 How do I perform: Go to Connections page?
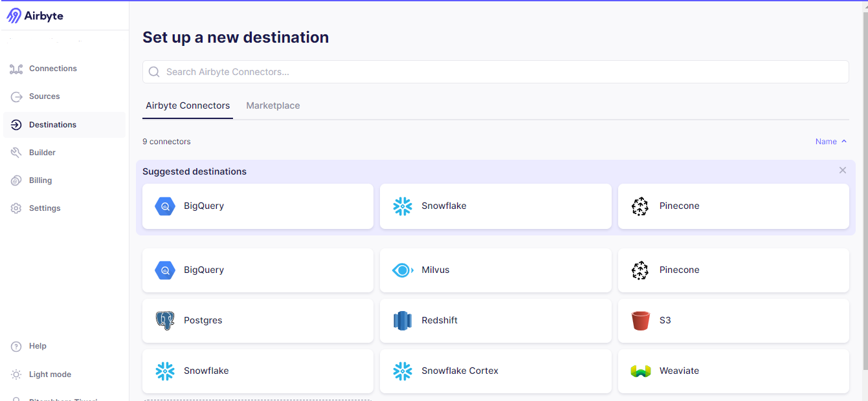click(x=53, y=69)
